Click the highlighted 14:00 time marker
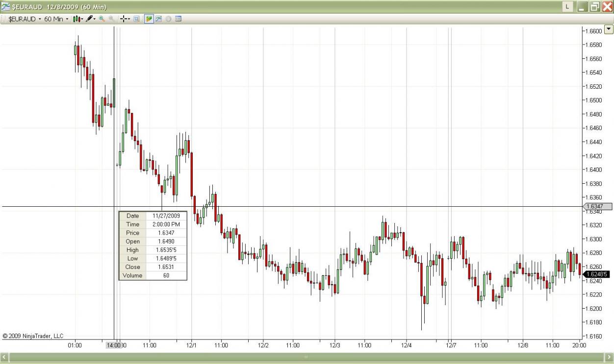The height and width of the screenshot is (364, 614). coord(113,345)
